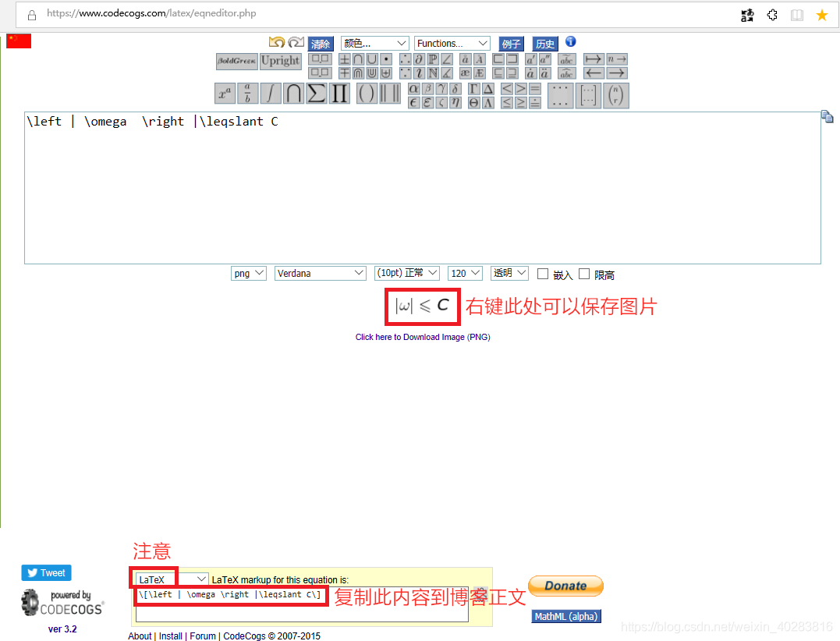Open the CodeCogs footer link

(x=244, y=636)
